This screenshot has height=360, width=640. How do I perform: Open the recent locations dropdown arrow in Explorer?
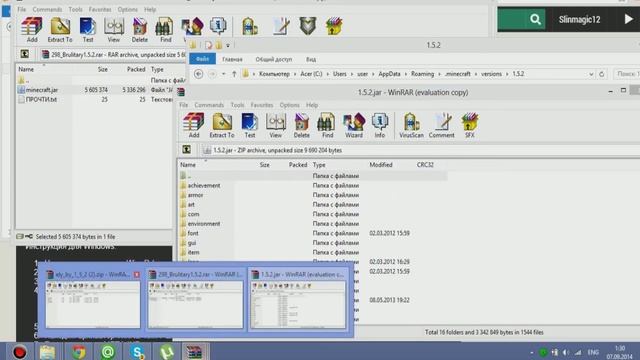click(x=224, y=74)
